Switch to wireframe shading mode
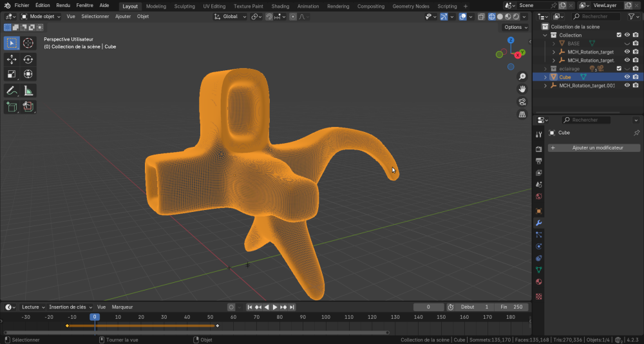 491,17
